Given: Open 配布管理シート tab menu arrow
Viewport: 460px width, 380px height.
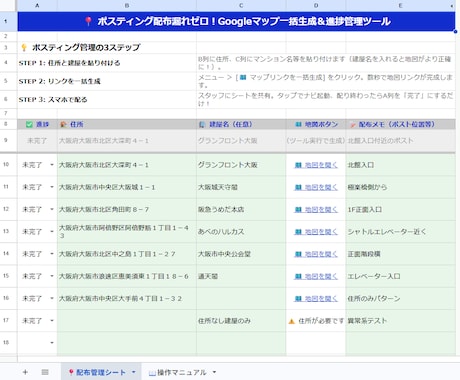Looking at the screenshot, I should click(134, 372).
